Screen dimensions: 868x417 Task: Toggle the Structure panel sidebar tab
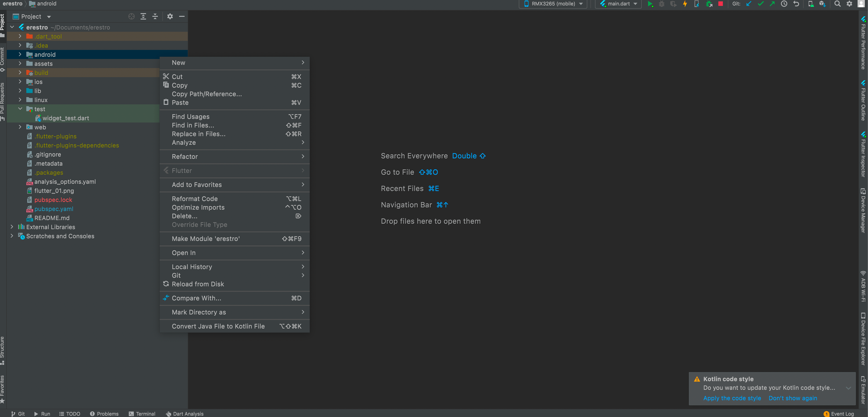coord(5,349)
